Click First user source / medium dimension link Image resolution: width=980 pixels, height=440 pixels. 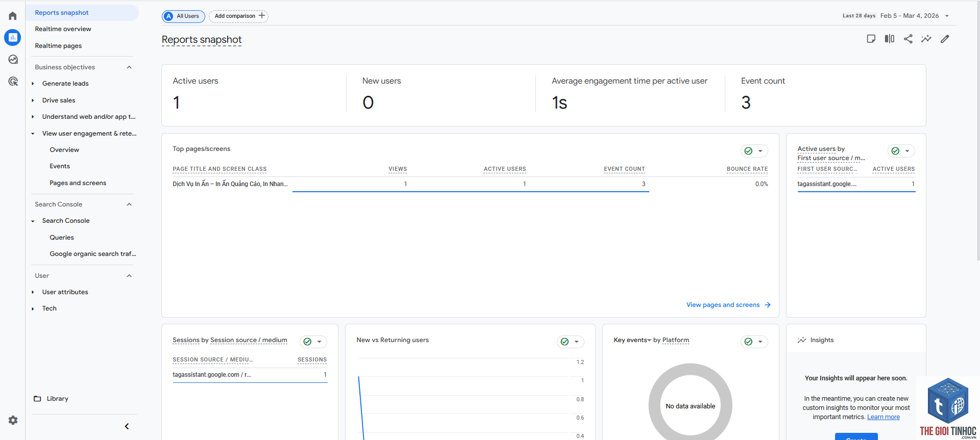pos(831,158)
